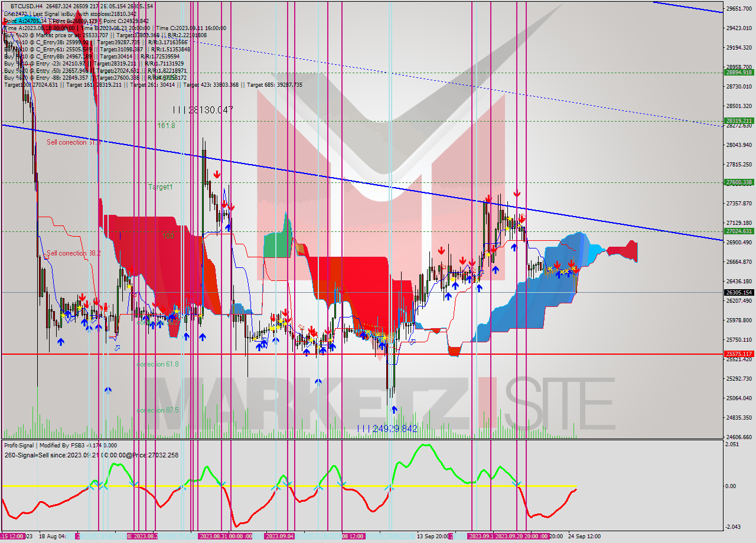Click the 29651.70 axis price value
Screen dimensions: 756x543
739,8
